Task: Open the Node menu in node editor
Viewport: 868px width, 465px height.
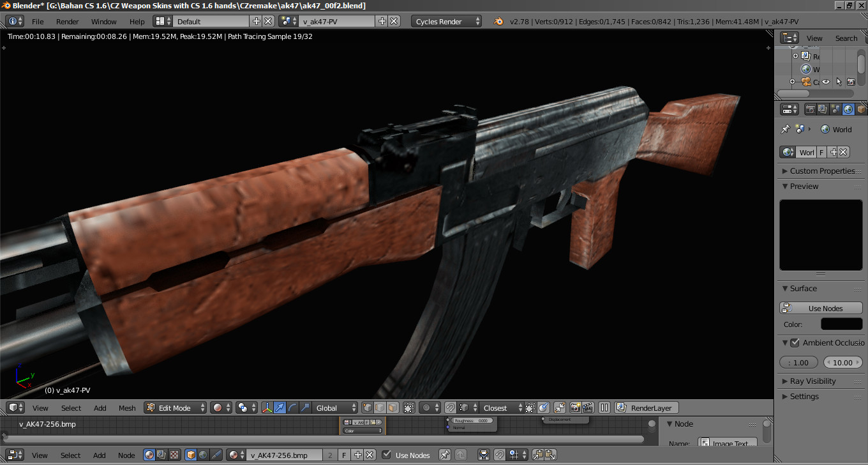Action: tap(126, 455)
